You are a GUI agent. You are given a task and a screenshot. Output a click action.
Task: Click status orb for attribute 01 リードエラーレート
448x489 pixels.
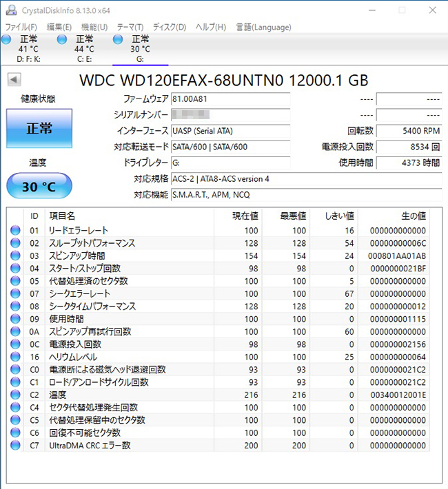tap(15, 231)
